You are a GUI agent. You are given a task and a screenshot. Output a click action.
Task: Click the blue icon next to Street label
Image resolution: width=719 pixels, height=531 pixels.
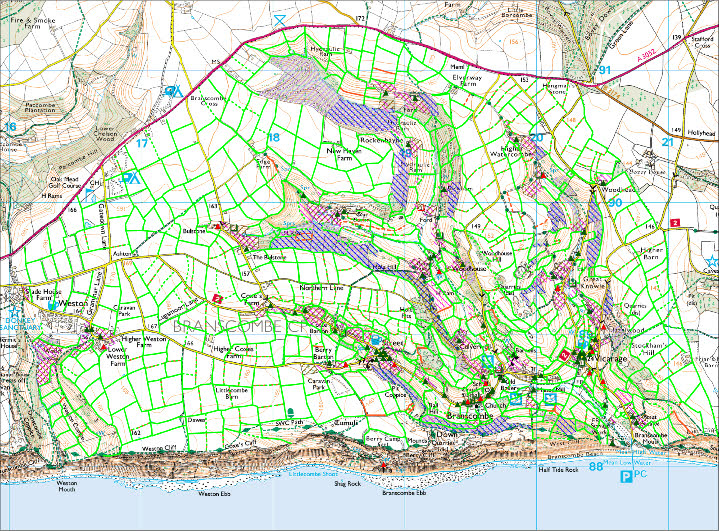coord(376,340)
